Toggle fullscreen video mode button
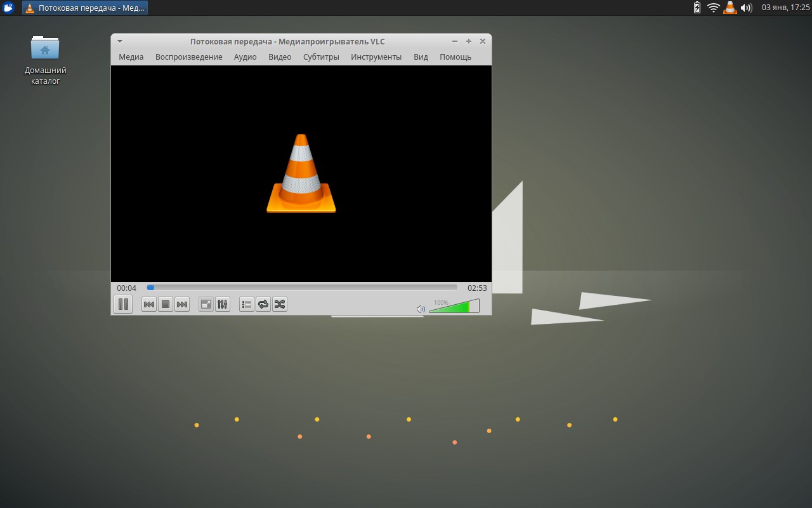Image resolution: width=812 pixels, height=508 pixels. [206, 304]
